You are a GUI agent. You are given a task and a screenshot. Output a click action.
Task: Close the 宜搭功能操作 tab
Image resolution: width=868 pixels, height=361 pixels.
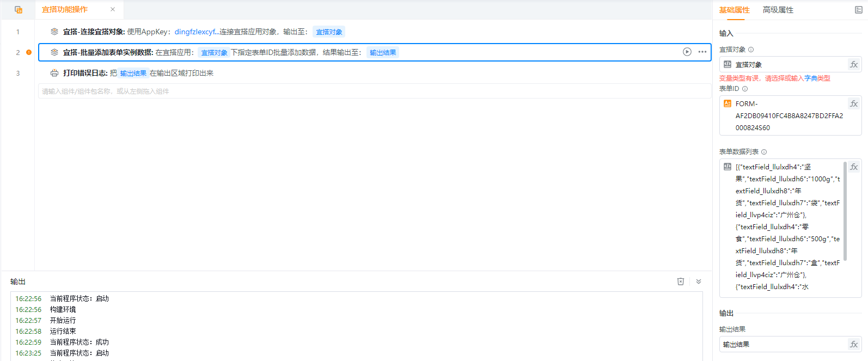click(x=113, y=9)
